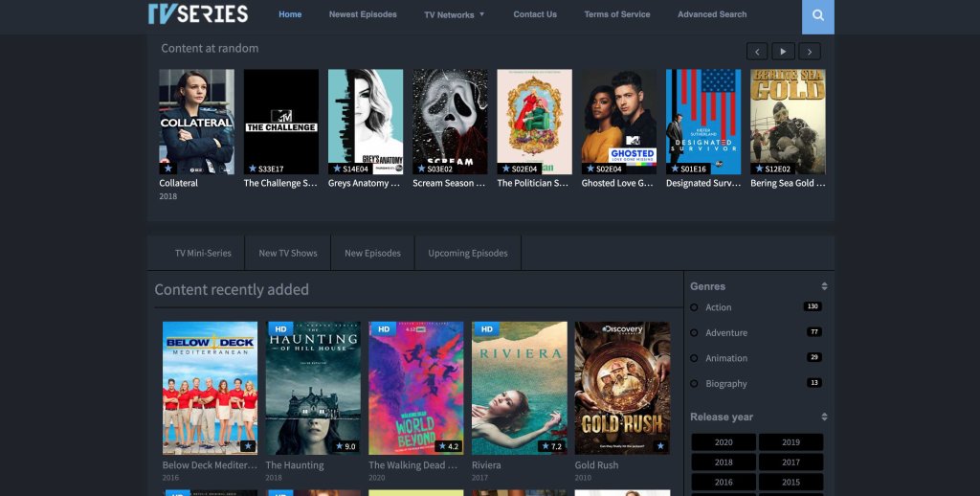
Task: Switch to TV Mini-Series tab
Action: click(x=203, y=254)
